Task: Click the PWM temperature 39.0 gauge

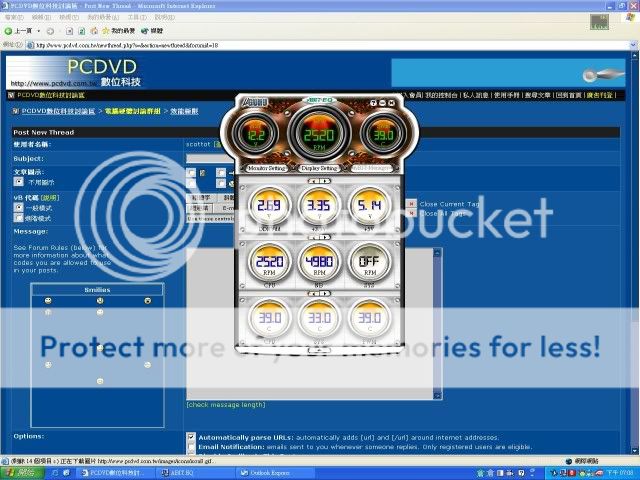Action: tap(369, 319)
